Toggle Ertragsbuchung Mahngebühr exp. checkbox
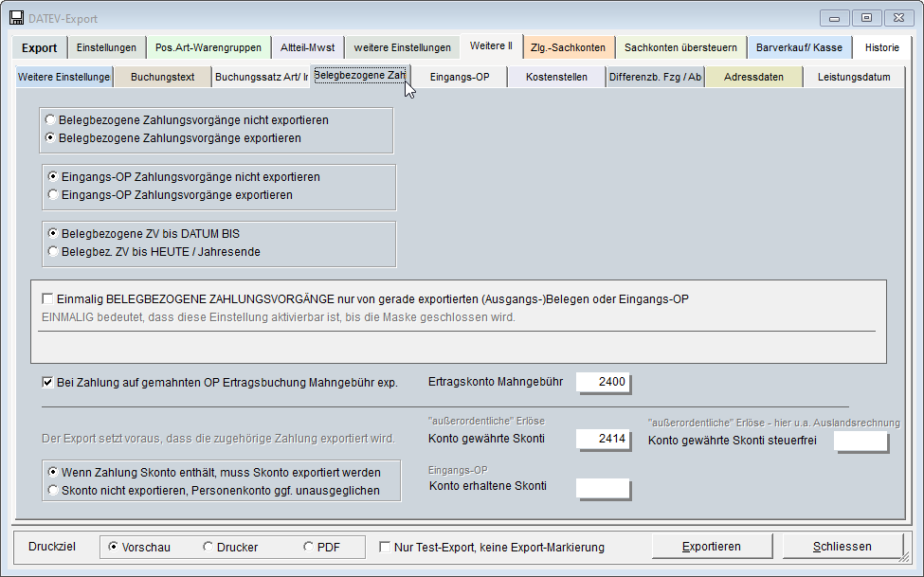924x577 pixels. 47,383
